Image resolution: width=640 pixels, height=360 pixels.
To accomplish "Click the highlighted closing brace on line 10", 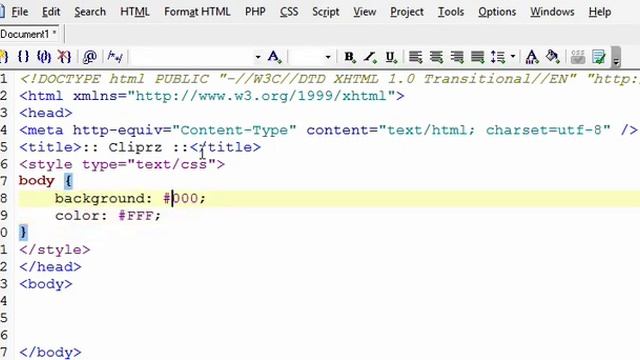I will 23,232.
